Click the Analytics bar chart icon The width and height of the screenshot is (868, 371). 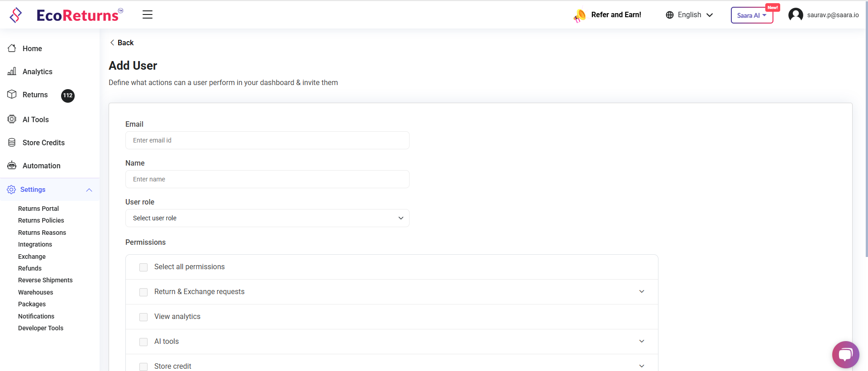tap(12, 71)
